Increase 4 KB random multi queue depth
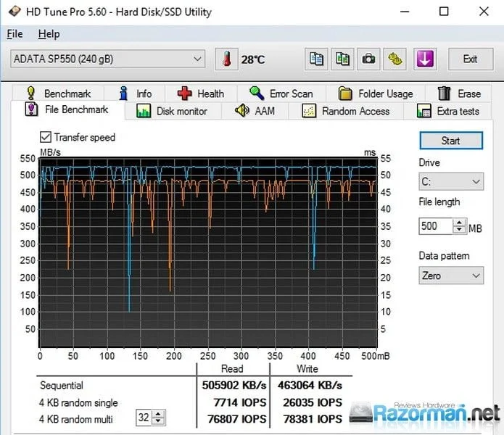Screen dimensions: 504x435 click(x=158, y=414)
